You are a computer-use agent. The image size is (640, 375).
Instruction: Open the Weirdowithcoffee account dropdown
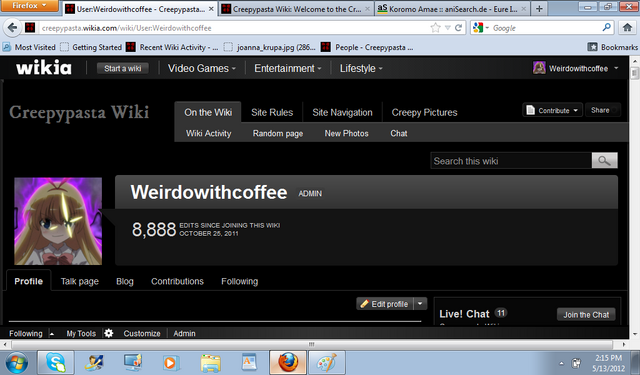pyautogui.click(x=616, y=68)
